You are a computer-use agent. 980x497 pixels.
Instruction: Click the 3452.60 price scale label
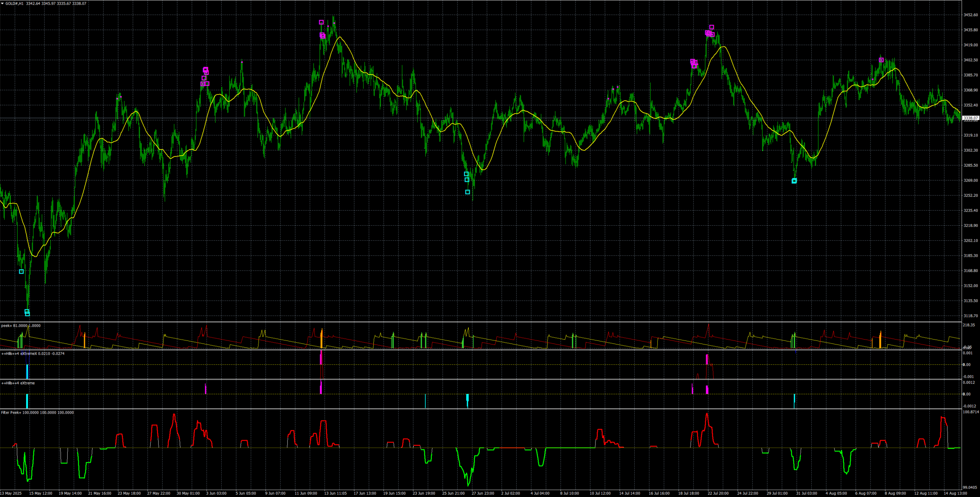coord(970,15)
